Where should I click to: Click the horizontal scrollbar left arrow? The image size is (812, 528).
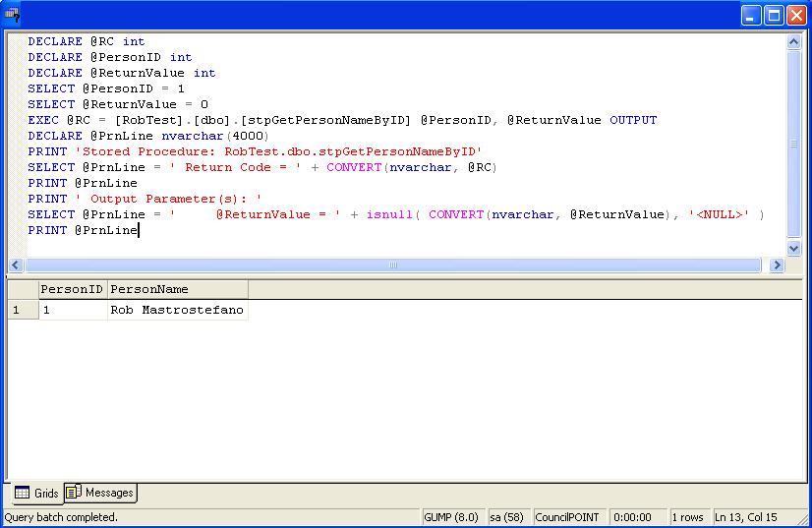point(16,265)
